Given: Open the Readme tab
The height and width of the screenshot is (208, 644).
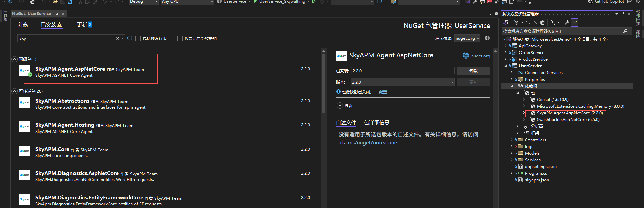Looking at the screenshot, I should click(x=346, y=123).
